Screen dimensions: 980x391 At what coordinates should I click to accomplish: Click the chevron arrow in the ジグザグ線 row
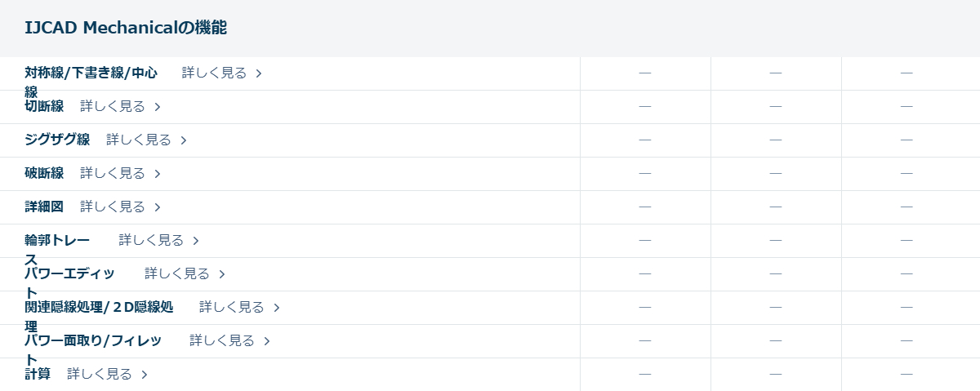tap(184, 140)
